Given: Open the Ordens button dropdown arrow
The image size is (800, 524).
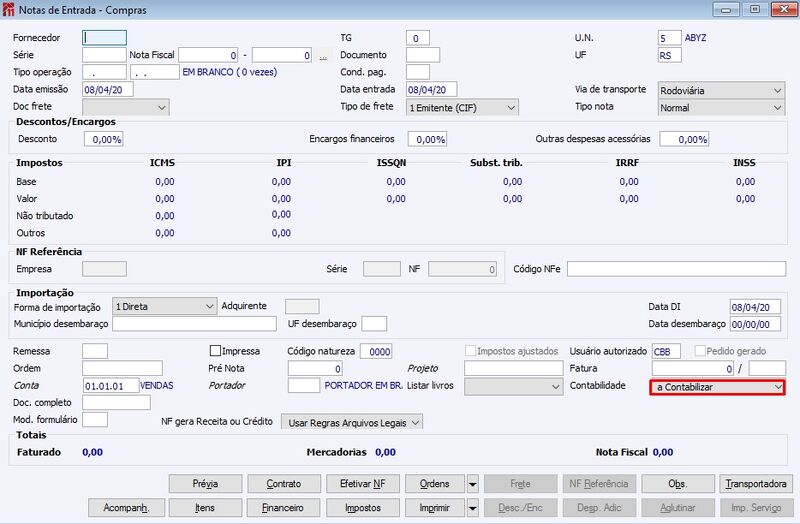Looking at the screenshot, I should 472,484.
